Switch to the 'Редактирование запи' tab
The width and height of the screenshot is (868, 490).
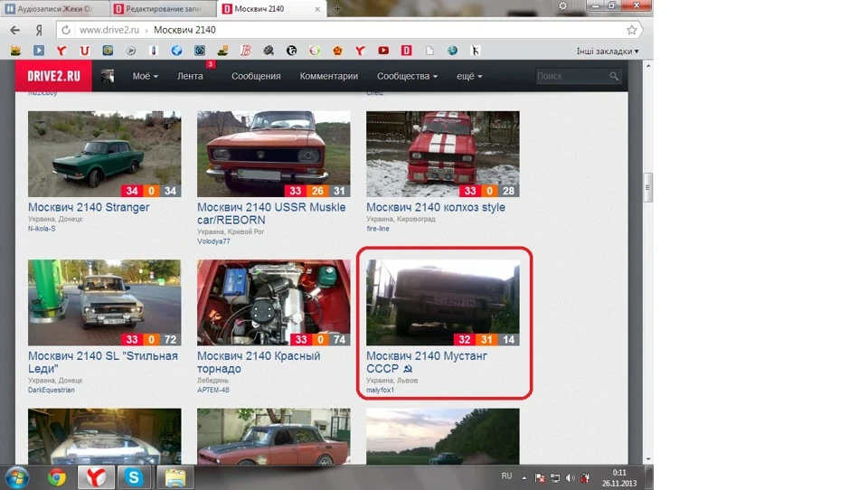(x=163, y=9)
